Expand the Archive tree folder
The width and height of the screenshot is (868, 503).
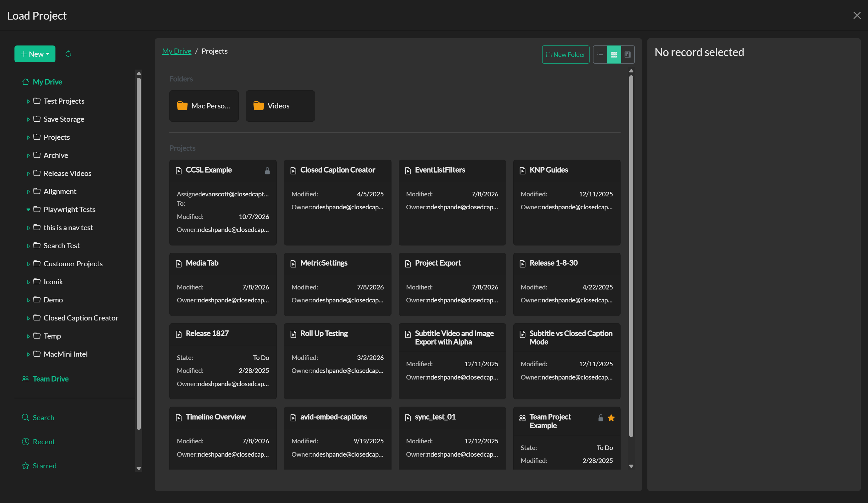[28, 156]
